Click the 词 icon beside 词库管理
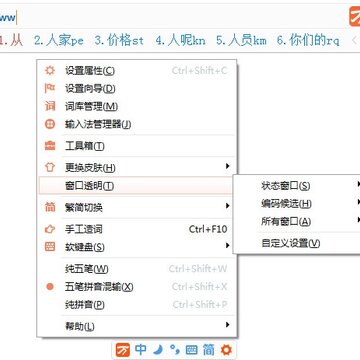 pyautogui.click(x=50, y=106)
